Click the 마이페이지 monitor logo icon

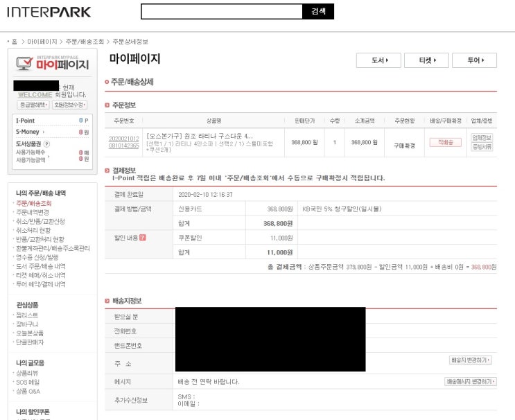[25, 63]
